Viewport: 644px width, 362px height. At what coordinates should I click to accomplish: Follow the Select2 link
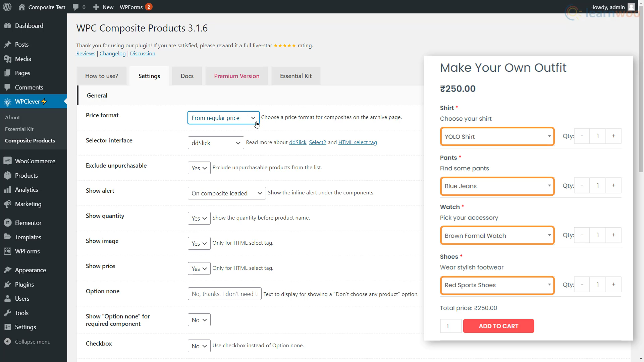(x=317, y=142)
